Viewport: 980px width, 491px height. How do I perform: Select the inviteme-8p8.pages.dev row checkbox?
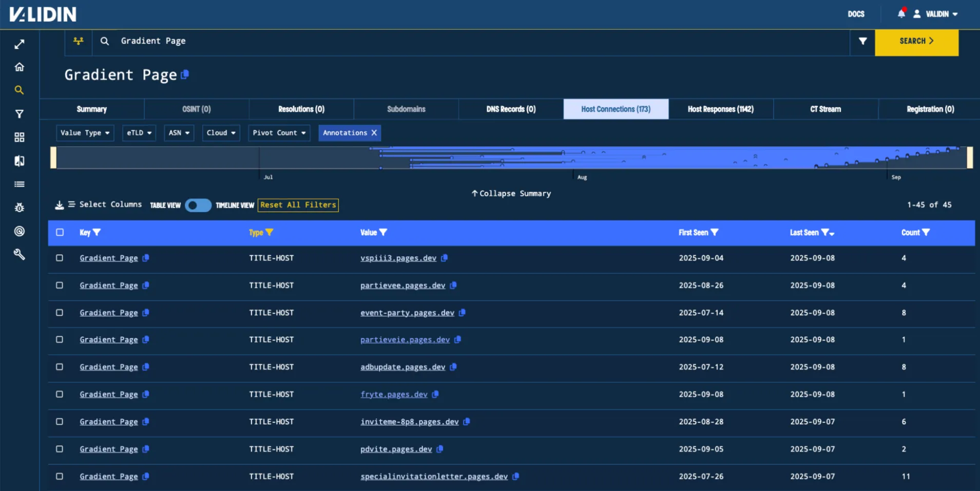click(60, 421)
